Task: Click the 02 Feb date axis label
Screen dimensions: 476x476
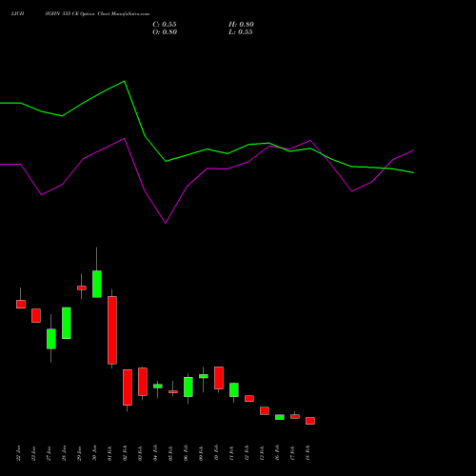Action: pyautogui.click(x=125, y=453)
